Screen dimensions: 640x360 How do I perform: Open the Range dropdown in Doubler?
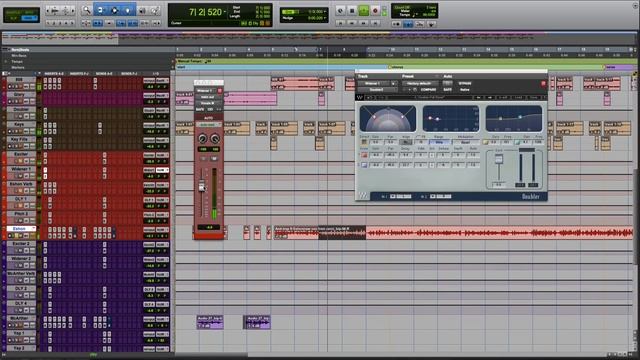coord(439,142)
